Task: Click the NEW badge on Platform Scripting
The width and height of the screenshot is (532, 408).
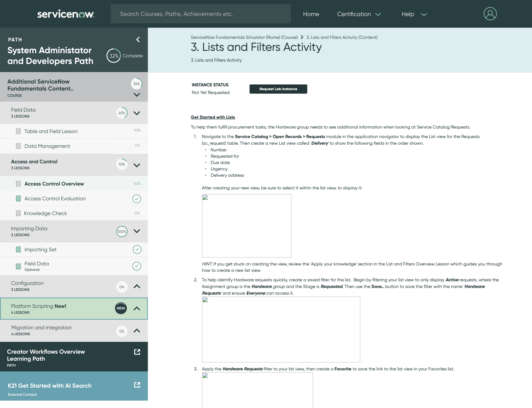Action: coord(121,308)
